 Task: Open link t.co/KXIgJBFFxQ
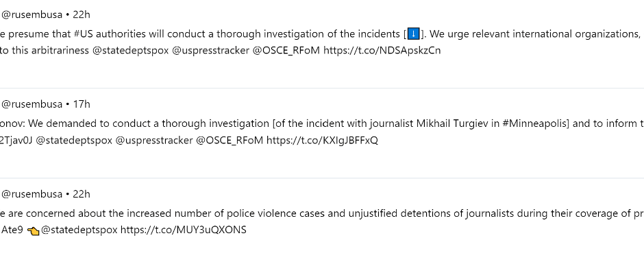point(322,140)
